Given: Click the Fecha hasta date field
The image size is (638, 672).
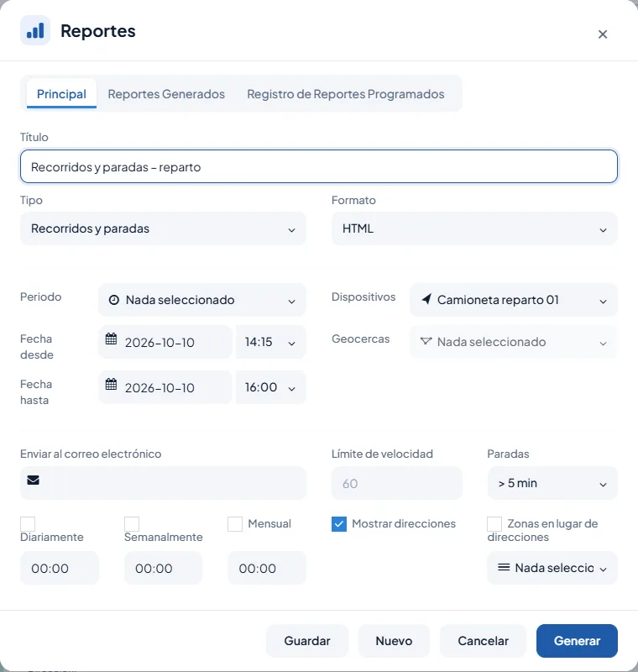Looking at the screenshot, I should pyautogui.click(x=165, y=387).
